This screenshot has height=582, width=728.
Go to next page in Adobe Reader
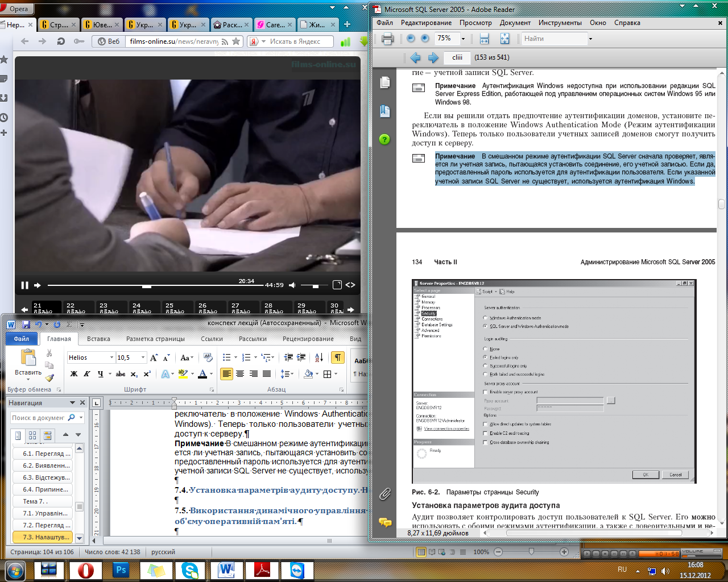(433, 57)
